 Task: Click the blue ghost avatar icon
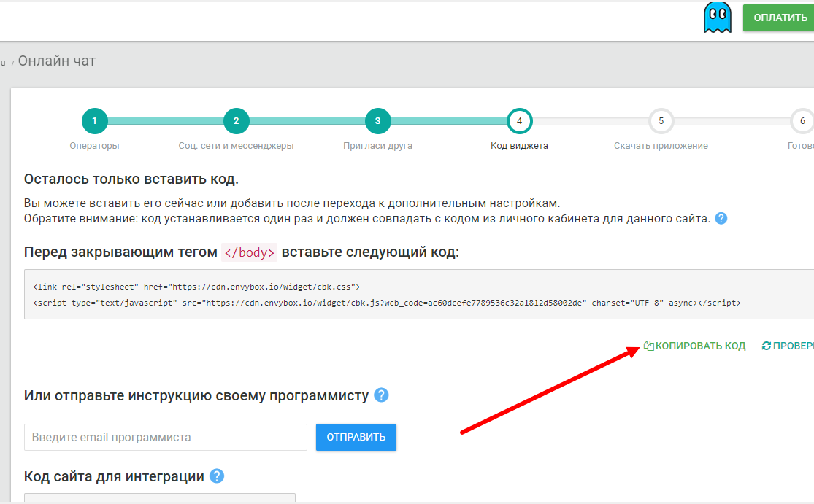click(718, 18)
